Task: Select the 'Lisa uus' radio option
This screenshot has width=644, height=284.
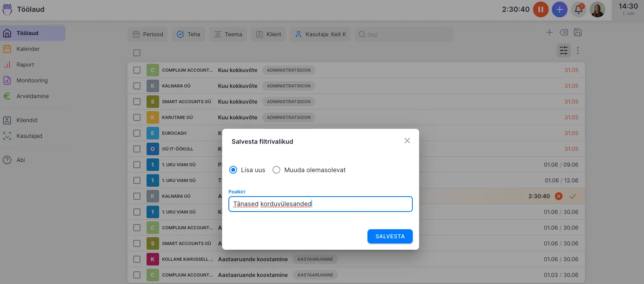Action: pos(233,170)
